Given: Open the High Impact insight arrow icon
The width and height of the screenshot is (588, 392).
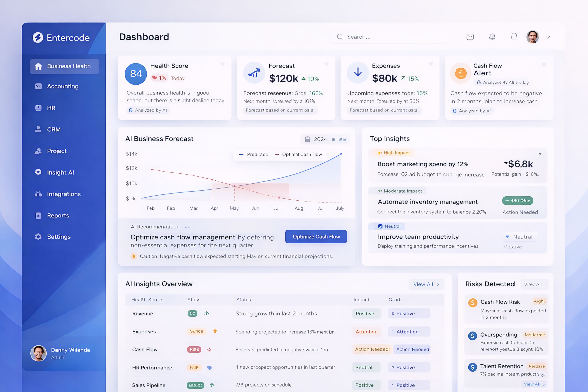Looking at the screenshot, I should 539,155.
